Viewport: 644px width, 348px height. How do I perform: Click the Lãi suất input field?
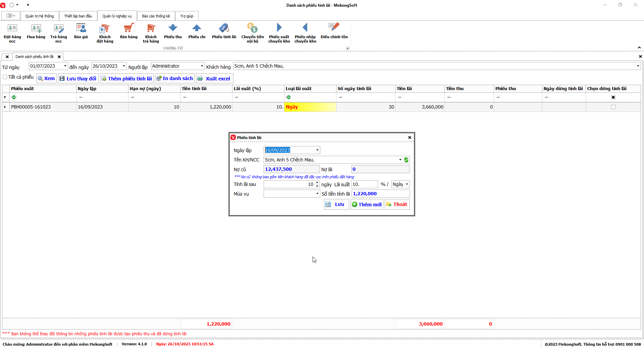364,184
